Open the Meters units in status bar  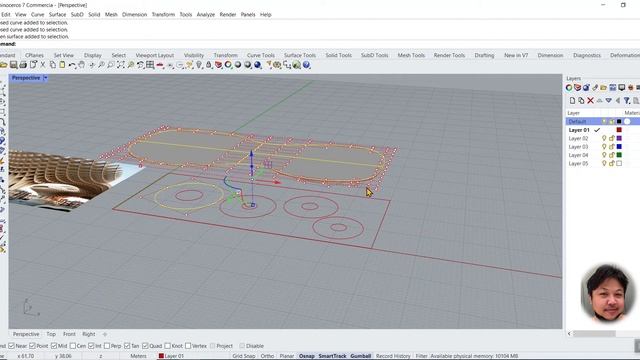(x=138, y=356)
